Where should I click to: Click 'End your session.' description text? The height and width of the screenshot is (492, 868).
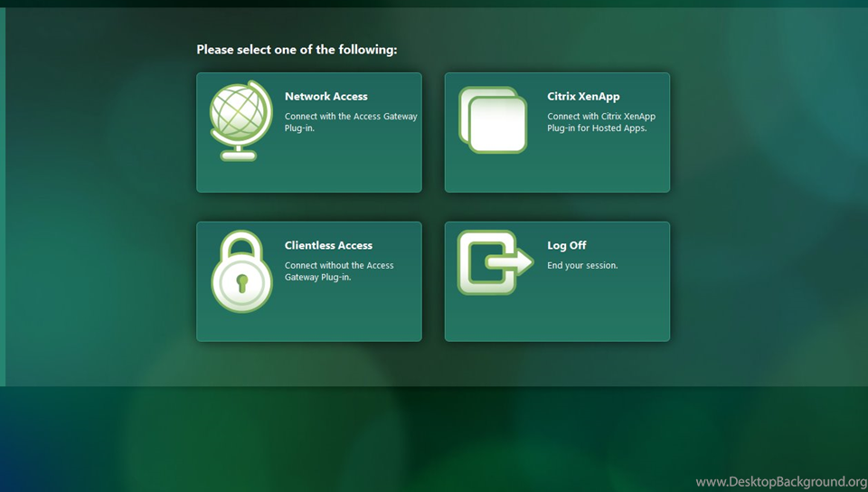(582, 266)
